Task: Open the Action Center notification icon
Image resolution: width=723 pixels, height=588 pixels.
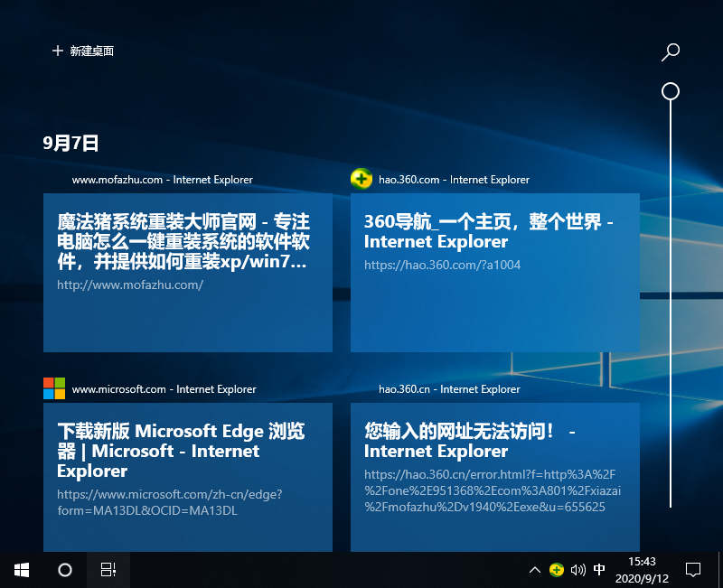Action: (692, 570)
